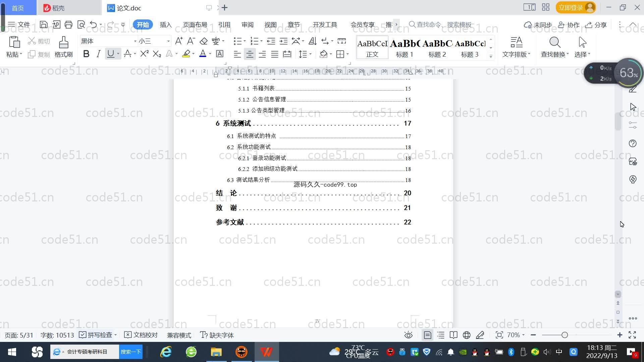Open the Review (审阅) tab
The image size is (644, 362).
(x=247, y=24)
